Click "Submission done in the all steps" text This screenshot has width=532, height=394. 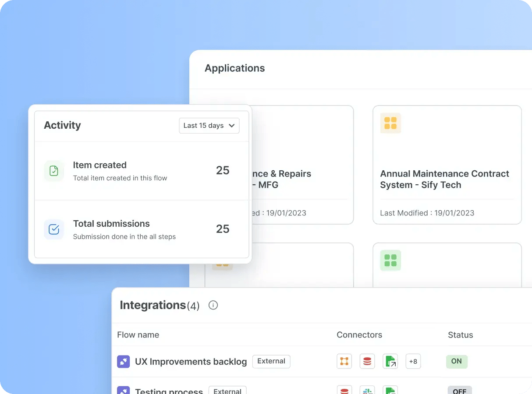[124, 237]
